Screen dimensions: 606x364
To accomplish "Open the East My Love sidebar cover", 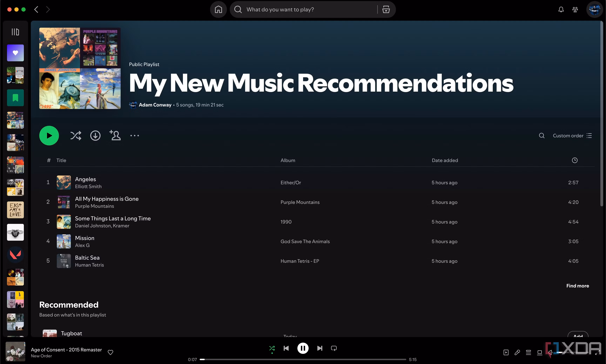I will (x=15, y=210).
